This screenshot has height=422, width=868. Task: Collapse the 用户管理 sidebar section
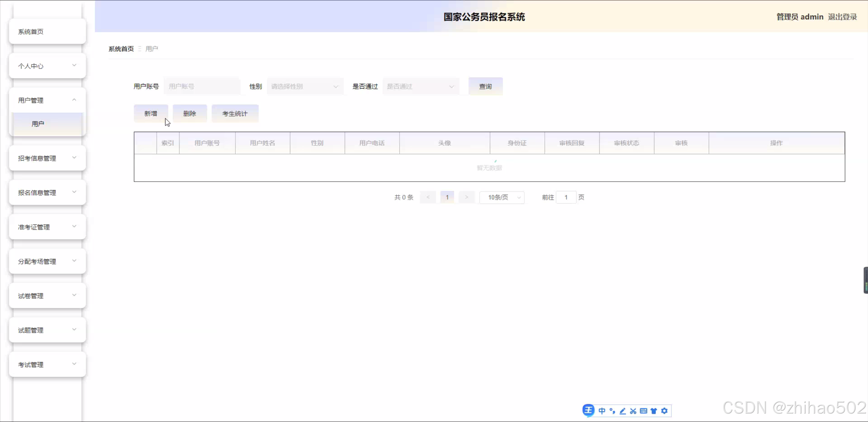[47, 100]
